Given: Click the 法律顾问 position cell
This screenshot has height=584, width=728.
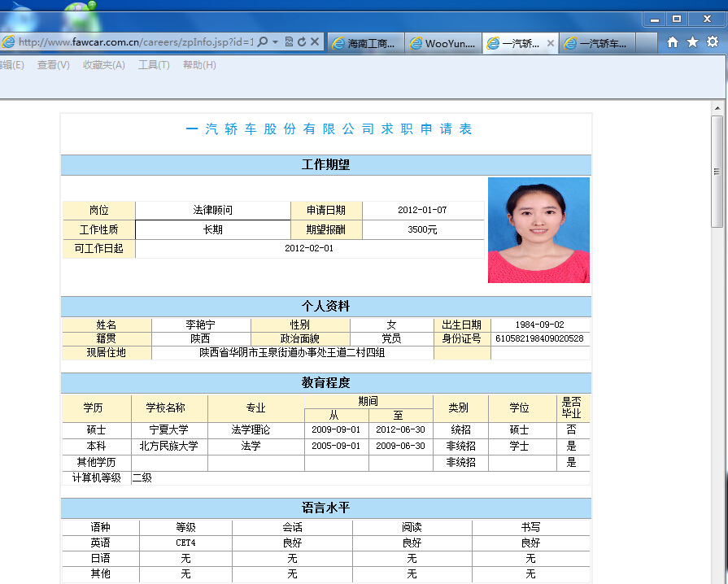Looking at the screenshot, I should tap(212, 211).
